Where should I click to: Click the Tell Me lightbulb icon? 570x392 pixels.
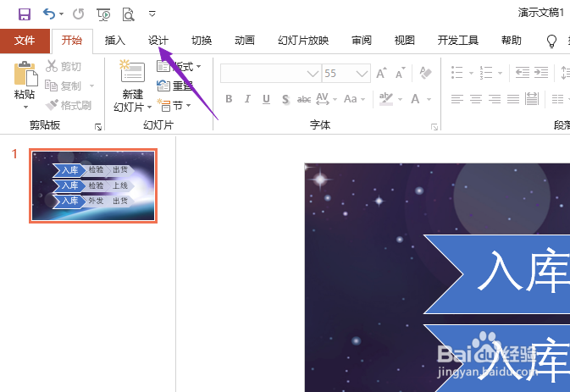pyautogui.click(x=552, y=41)
